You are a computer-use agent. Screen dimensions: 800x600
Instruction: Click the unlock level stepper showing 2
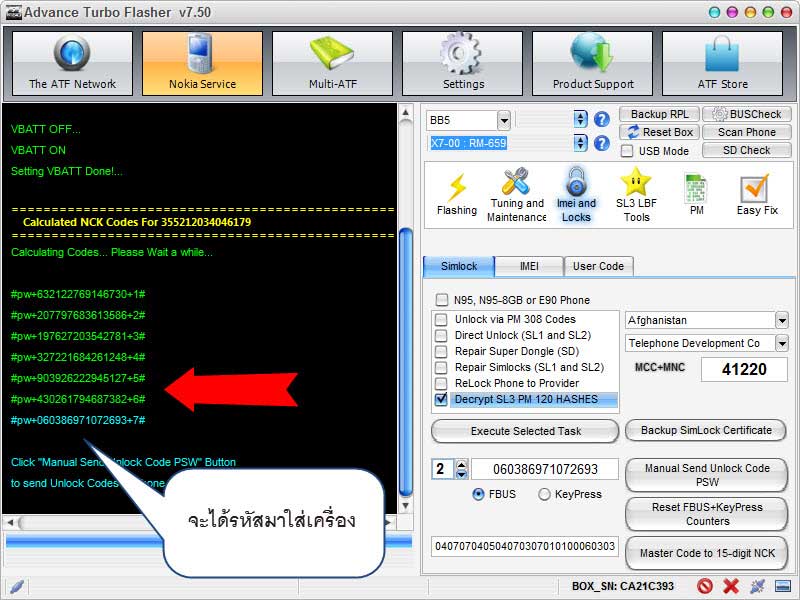click(x=462, y=469)
